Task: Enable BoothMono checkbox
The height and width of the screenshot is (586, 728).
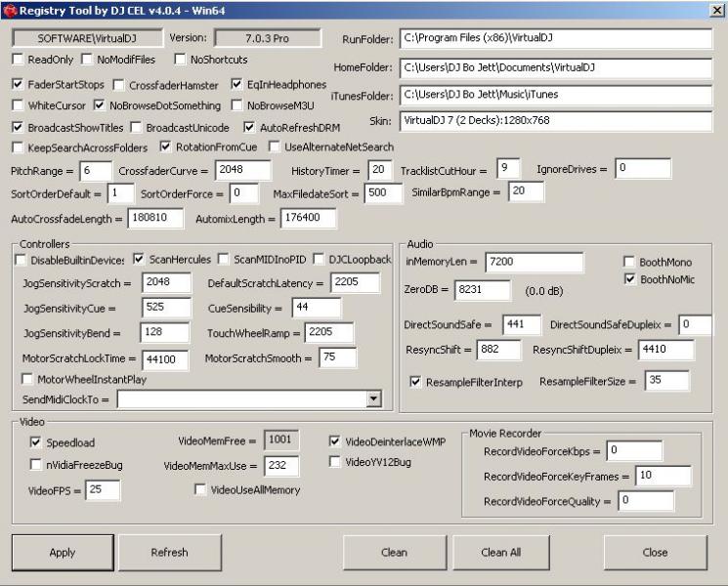Action: click(x=629, y=262)
